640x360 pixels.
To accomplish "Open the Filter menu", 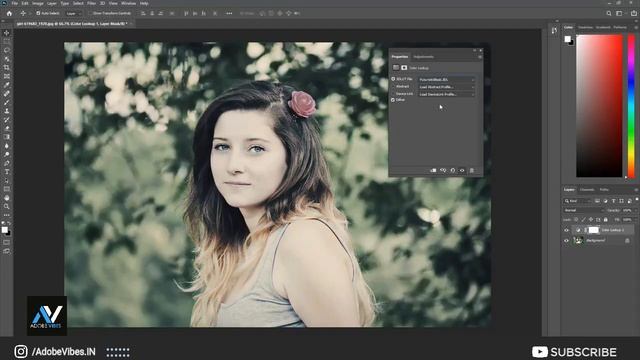I will (91, 3).
